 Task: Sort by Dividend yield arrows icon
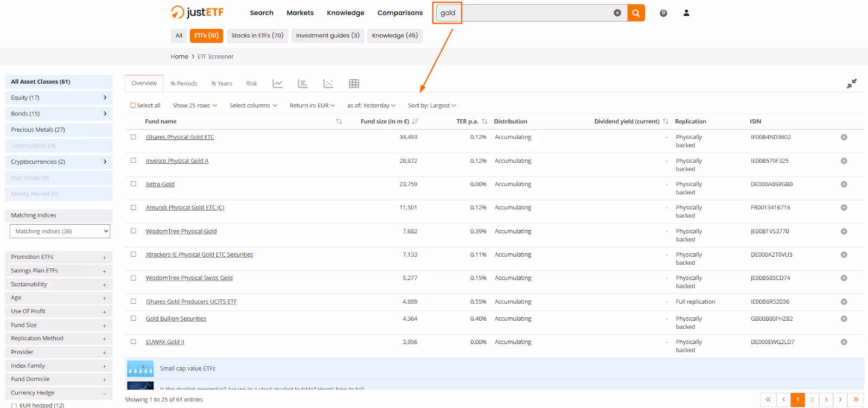pyautogui.click(x=666, y=122)
